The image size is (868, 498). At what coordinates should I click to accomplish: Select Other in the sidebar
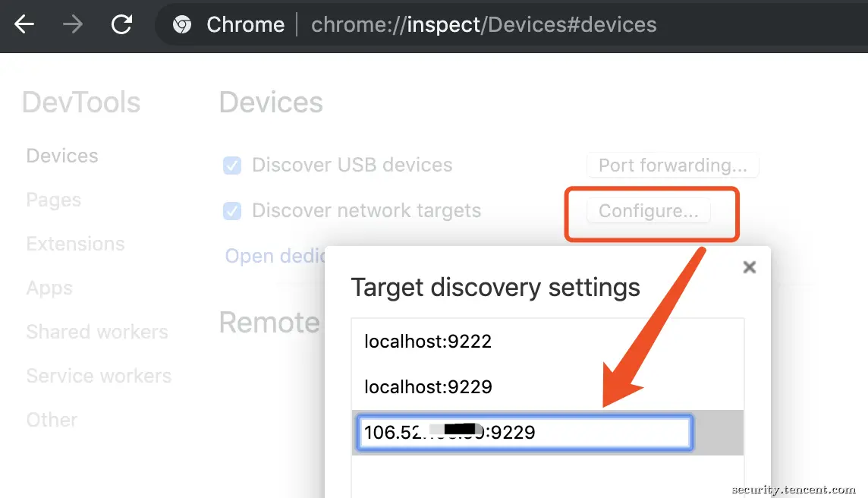pos(52,420)
